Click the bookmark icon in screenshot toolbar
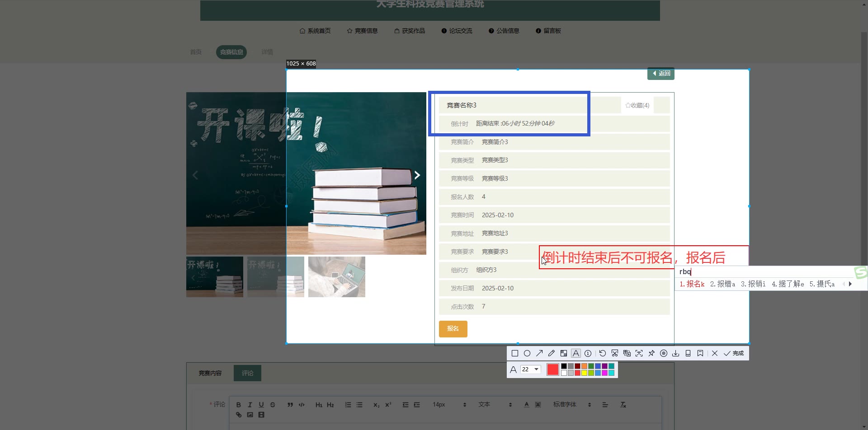The image size is (868, 430). coord(700,353)
